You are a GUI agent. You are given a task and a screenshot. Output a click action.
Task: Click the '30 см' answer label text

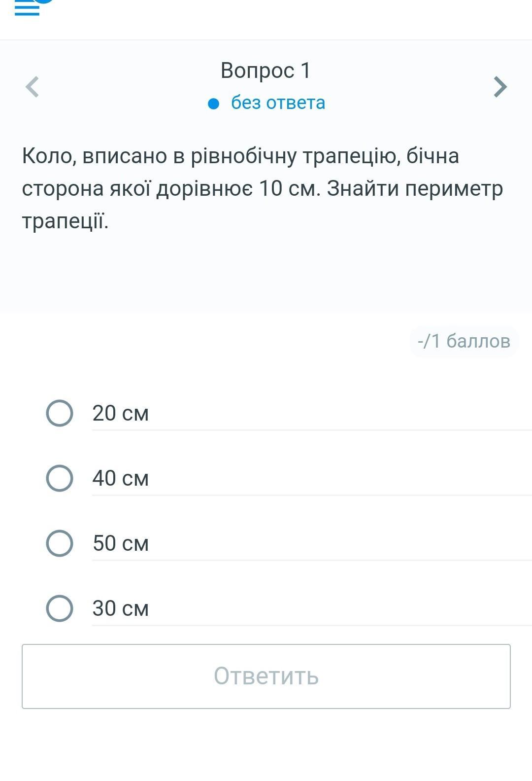tap(120, 608)
